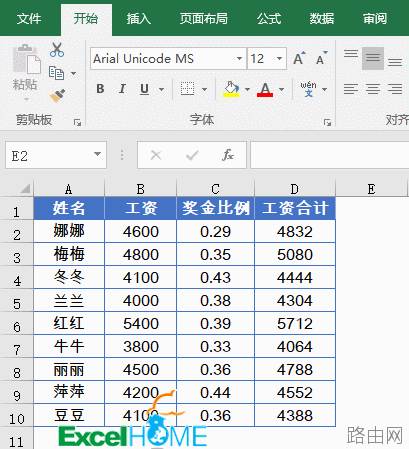Open the 文件 menu
The width and height of the screenshot is (409, 449).
(29, 19)
